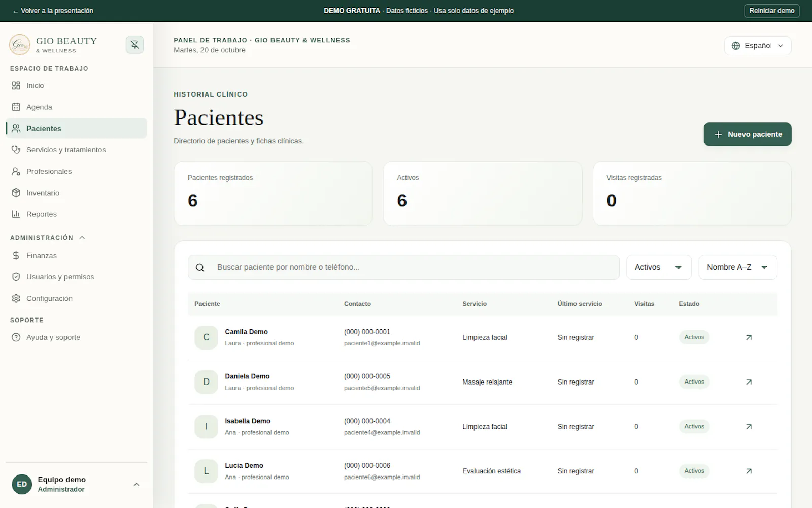Click the D avatar for Daniela Demo

pyautogui.click(x=207, y=382)
